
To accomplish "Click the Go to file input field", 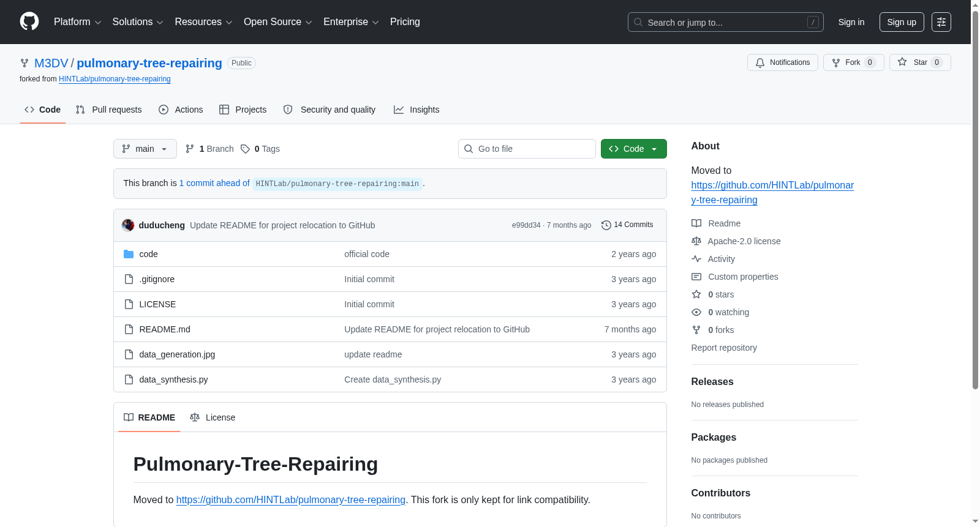I will pos(527,149).
